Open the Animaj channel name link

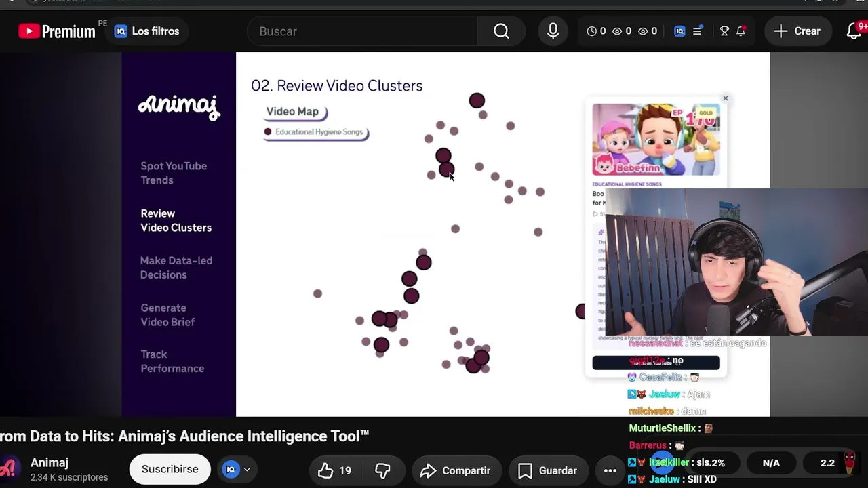(50, 463)
